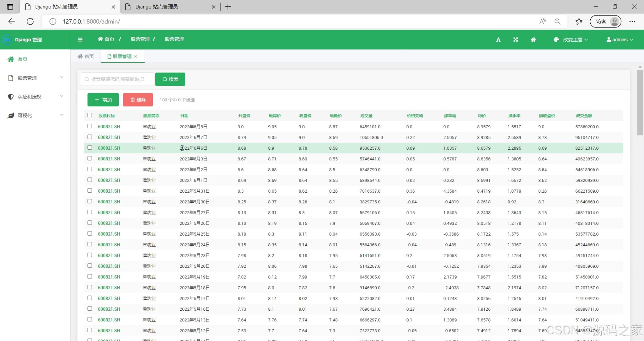Image resolution: width=644 pixels, height=341 pixels.
Task: Open the admins user dropdown
Action: click(620, 39)
